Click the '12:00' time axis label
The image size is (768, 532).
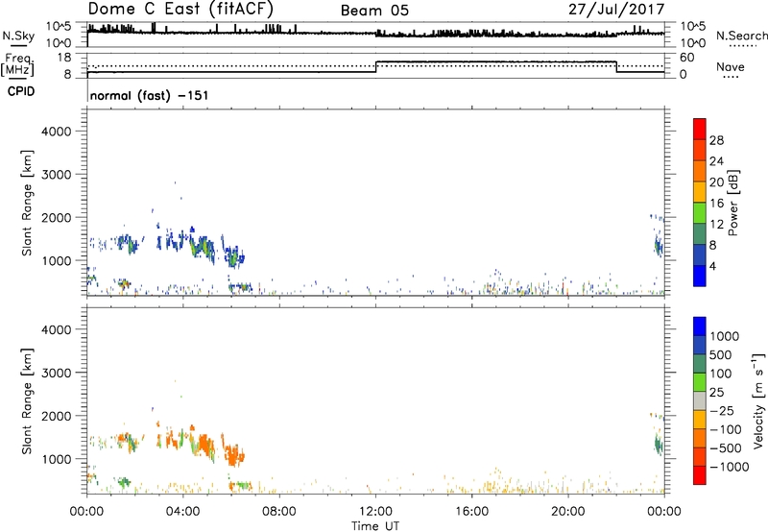pyautogui.click(x=375, y=512)
